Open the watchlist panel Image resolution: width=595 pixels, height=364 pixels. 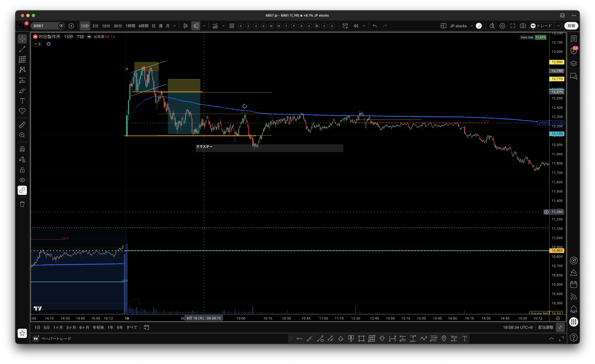coord(574,39)
